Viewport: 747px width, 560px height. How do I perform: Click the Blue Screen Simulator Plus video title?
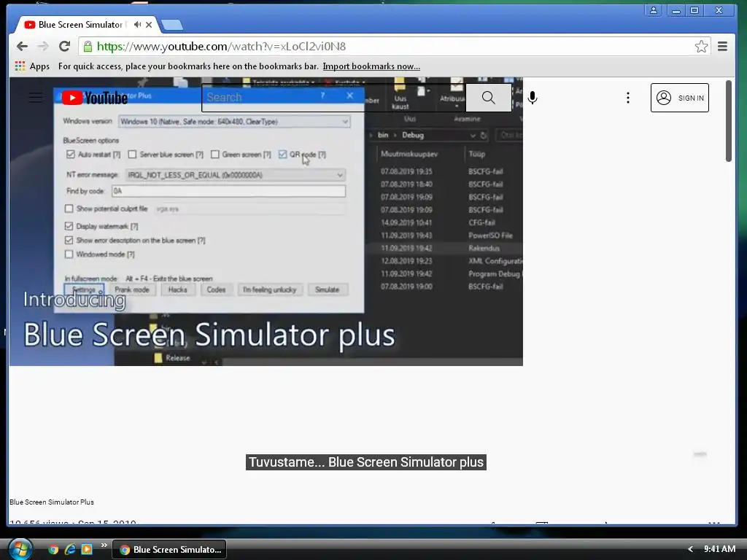(x=52, y=502)
